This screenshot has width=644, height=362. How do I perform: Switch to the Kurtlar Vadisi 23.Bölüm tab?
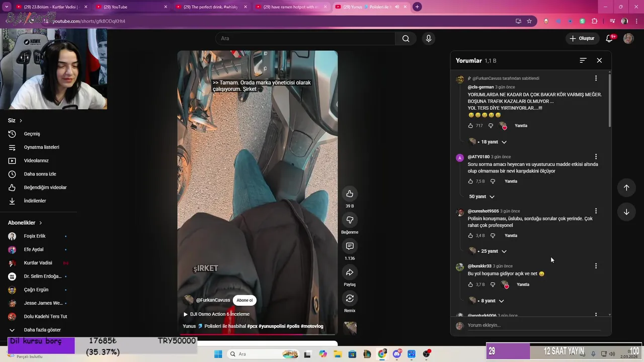pos(51,7)
